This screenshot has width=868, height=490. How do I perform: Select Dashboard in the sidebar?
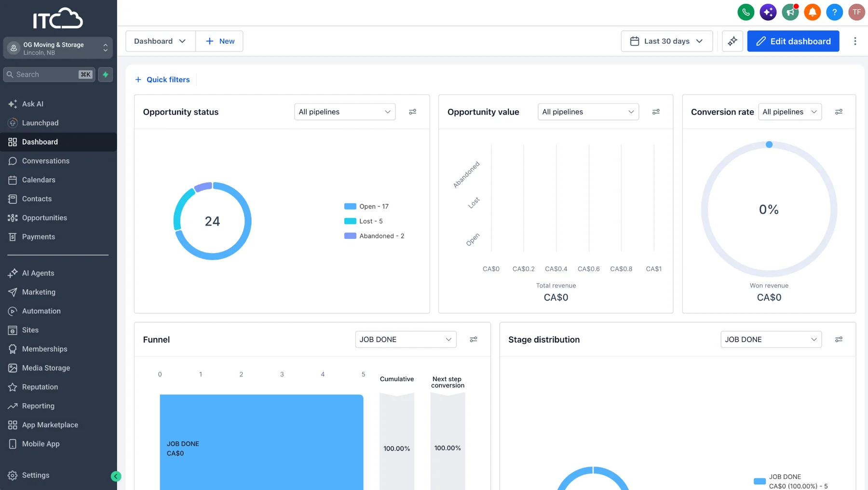(58, 142)
